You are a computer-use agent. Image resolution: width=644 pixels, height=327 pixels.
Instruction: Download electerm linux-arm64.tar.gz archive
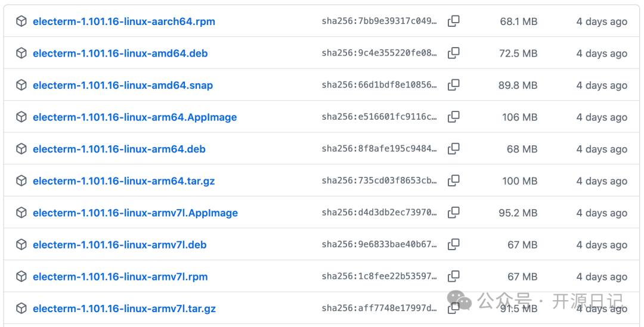[123, 180]
